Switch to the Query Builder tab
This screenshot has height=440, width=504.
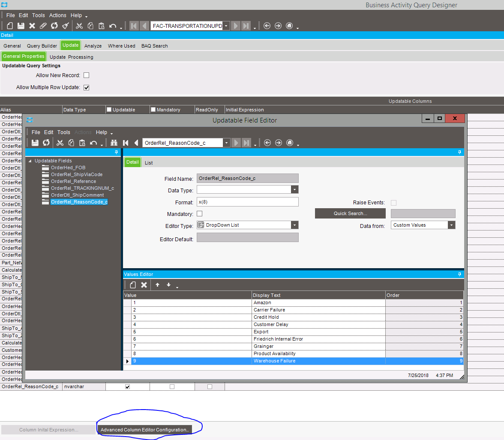42,46
